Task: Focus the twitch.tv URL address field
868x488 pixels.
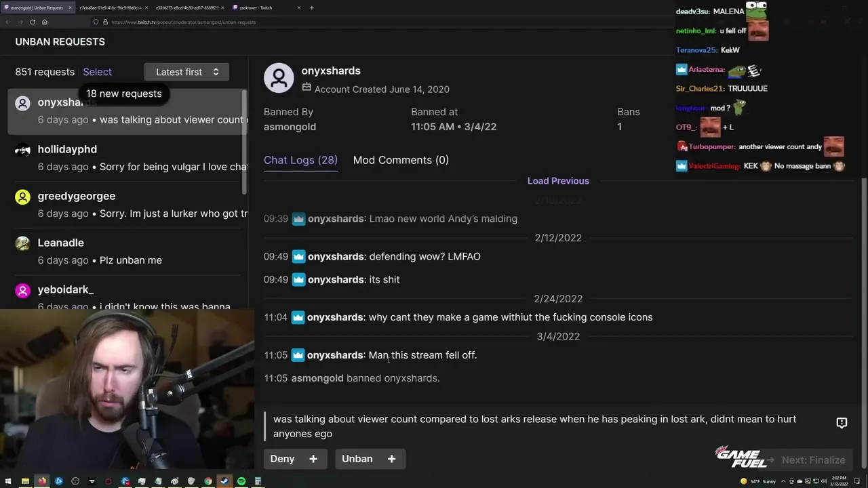Action: [x=183, y=22]
